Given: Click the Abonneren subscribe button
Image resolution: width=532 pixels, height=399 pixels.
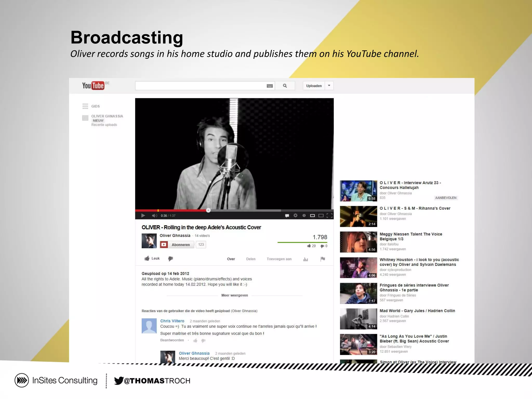Looking at the screenshot, I should (x=177, y=245).
